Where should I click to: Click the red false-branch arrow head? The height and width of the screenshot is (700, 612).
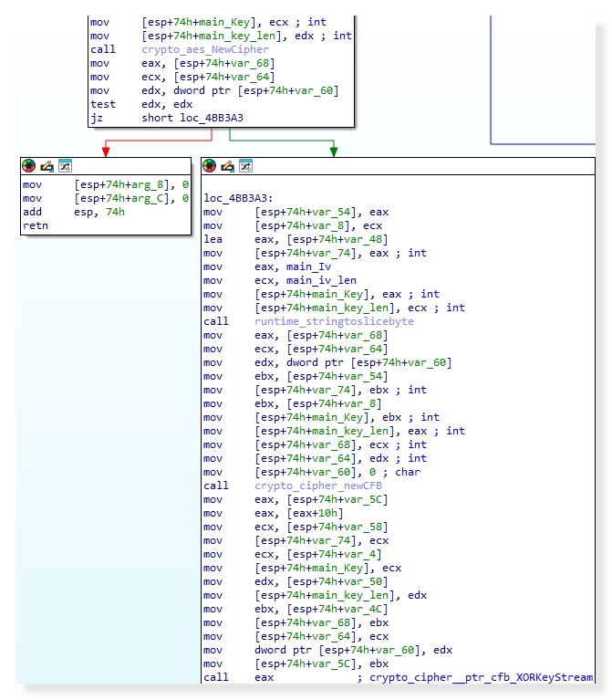pyautogui.click(x=106, y=151)
